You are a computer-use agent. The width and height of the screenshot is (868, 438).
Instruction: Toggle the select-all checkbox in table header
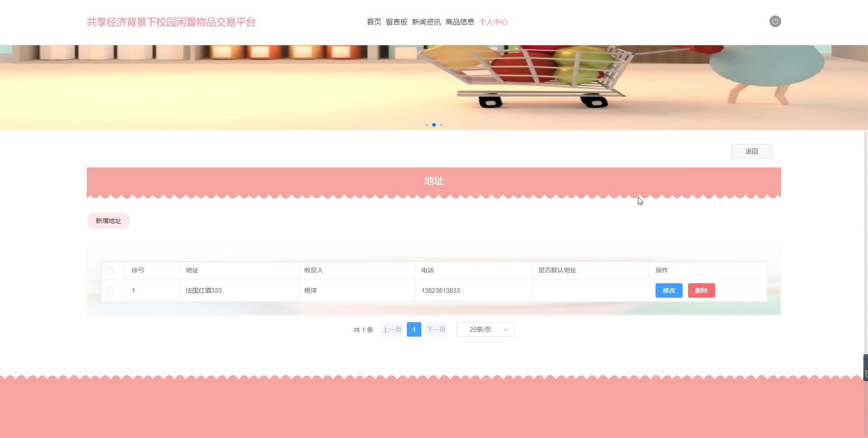(110, 271)
